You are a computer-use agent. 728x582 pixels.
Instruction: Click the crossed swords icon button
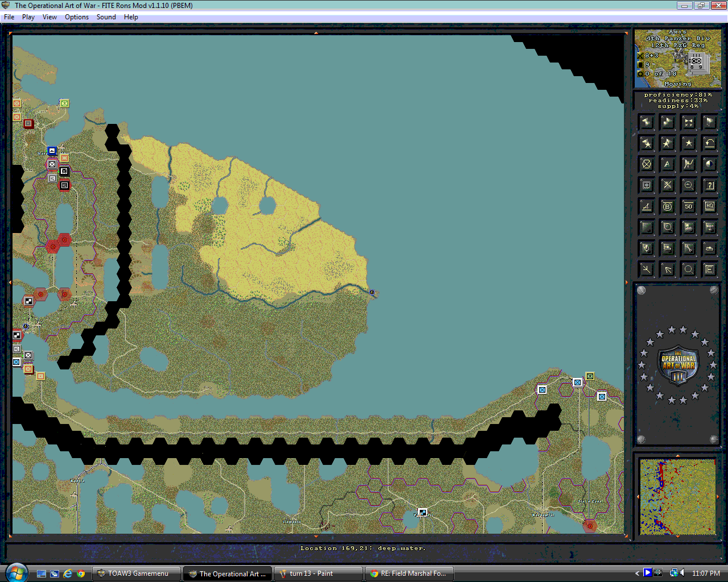click(x=668, y=185)
